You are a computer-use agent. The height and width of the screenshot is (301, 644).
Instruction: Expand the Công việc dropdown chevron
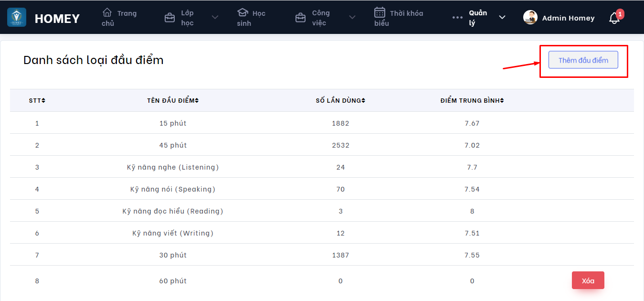352,18
